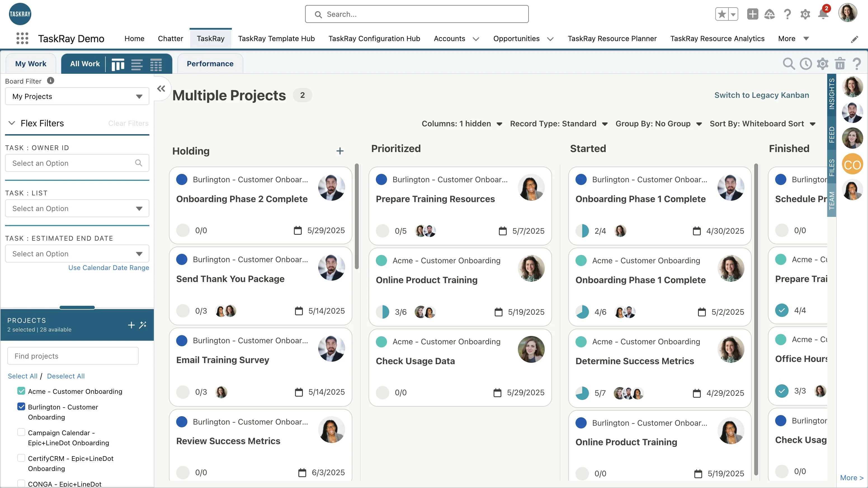Open recently viewed clock icon
Image resolution: width=868 pixels, height=488 pixels.
806,64
